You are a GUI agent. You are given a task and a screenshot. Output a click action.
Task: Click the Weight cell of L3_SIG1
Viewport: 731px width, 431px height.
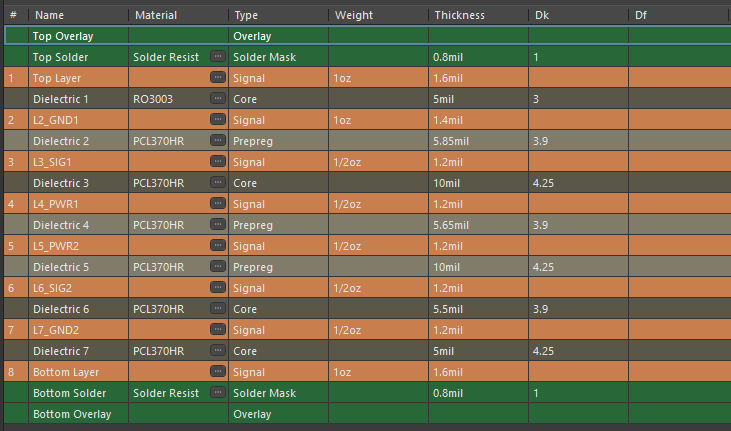(x=376, y=162)
